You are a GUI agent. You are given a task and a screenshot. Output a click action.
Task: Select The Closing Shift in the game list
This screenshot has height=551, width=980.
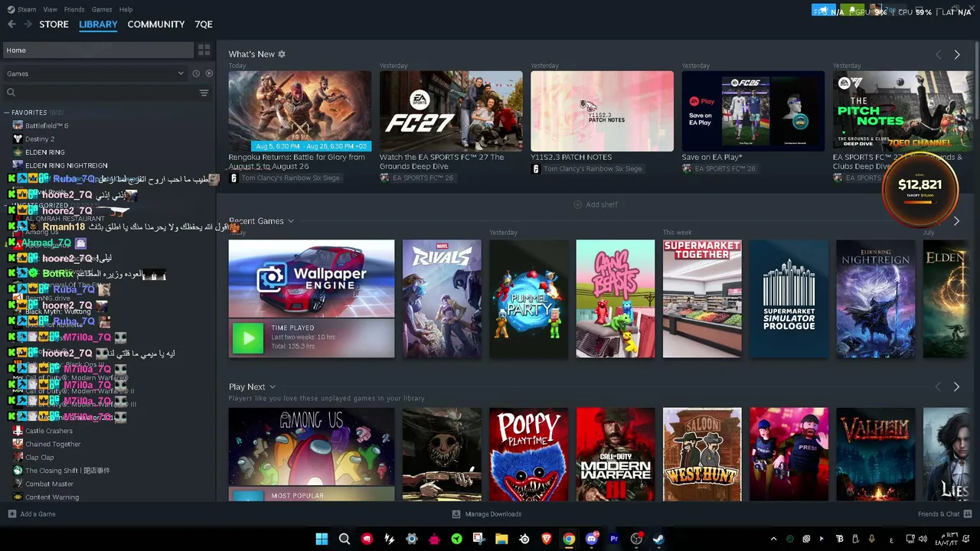67,471
